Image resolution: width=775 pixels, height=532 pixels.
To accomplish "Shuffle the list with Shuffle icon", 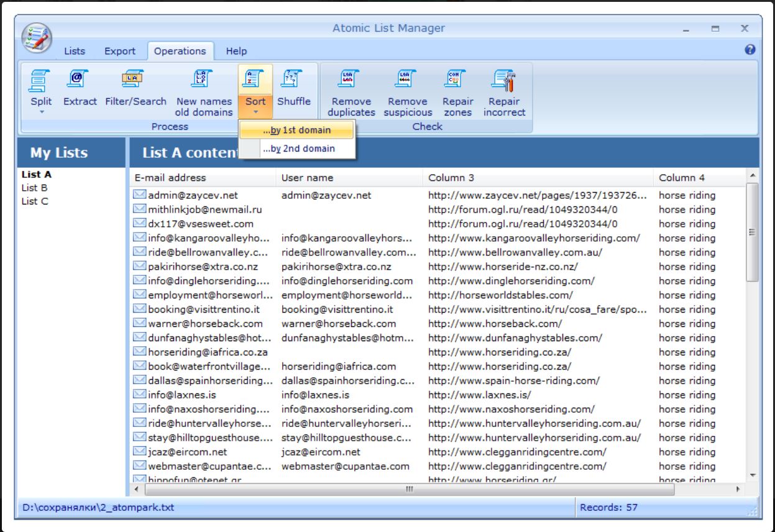I will [x=290, y=79].
